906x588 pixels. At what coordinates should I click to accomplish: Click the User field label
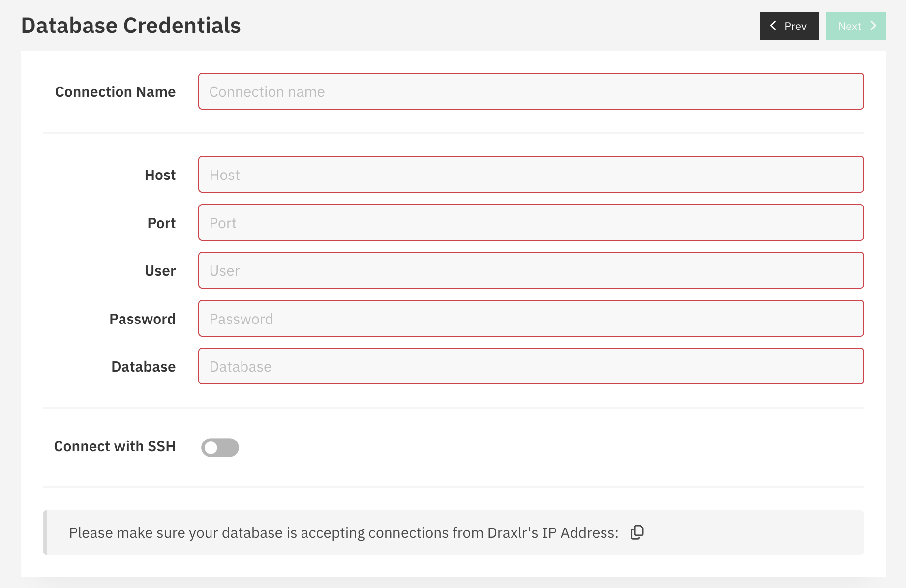(x=160, y=271)
